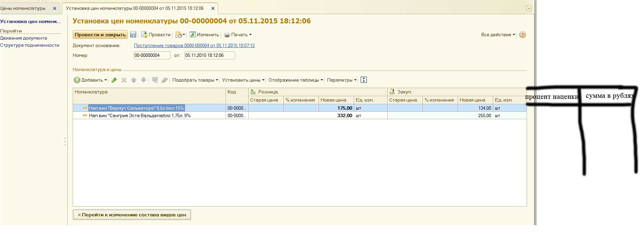Click the save diskette icon

[x=133, y=35]
